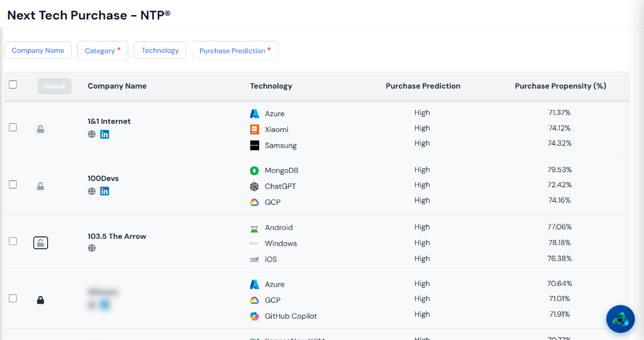Open the Purchase Prediction filter
This screenshot has width=644, height=340.
point(235,50)
